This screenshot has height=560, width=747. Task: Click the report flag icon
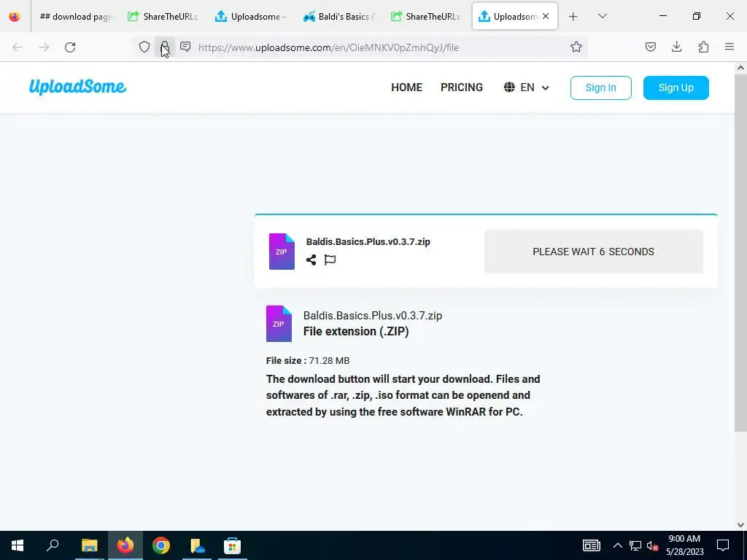(x=330, y=260)
